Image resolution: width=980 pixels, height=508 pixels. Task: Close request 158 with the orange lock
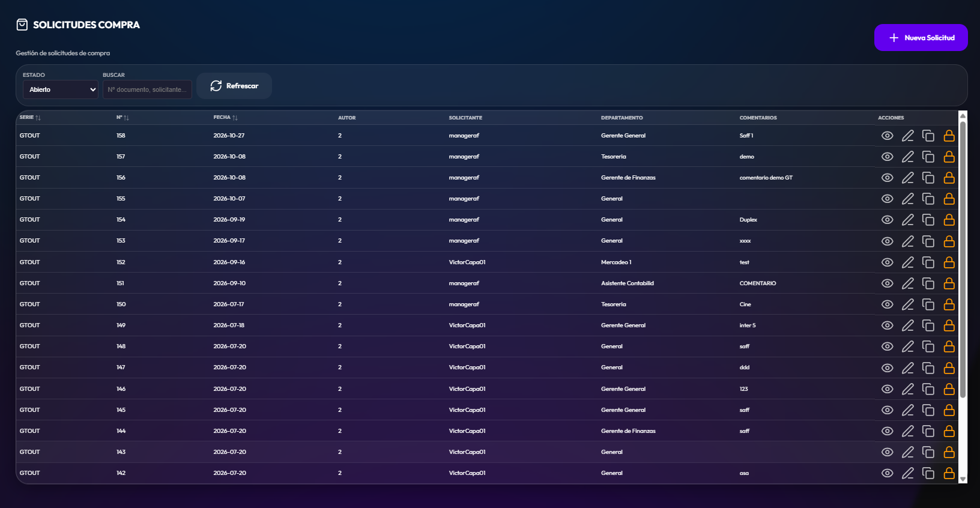click(x=949, y=136)
